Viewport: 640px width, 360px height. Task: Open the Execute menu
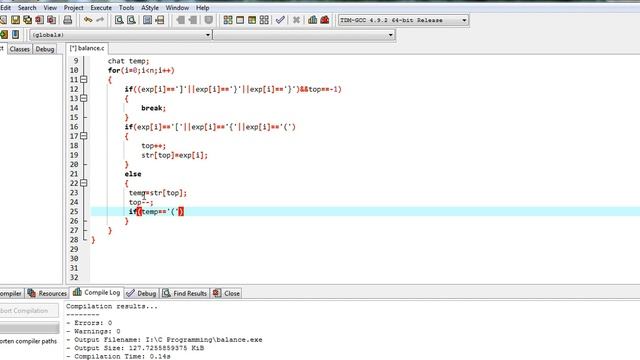(101, 8)
